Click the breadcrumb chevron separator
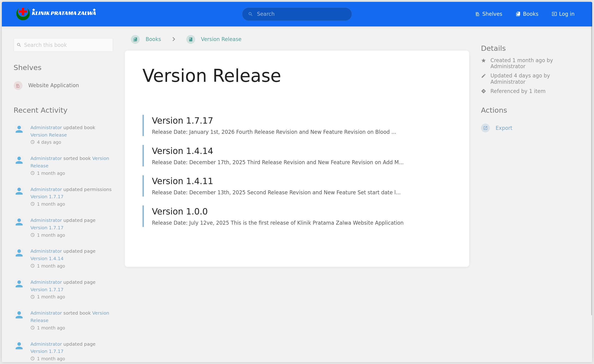 point(174,39)
